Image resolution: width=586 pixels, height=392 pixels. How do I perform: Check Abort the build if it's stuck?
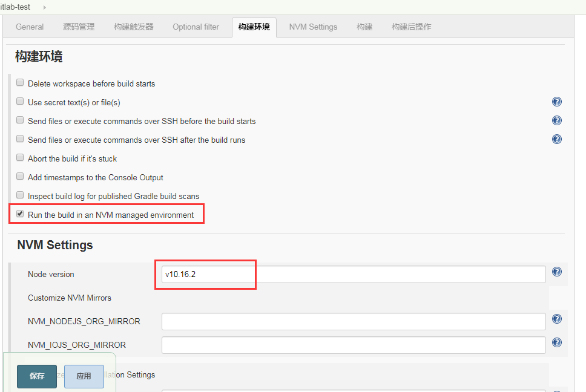tap(20, 157)
